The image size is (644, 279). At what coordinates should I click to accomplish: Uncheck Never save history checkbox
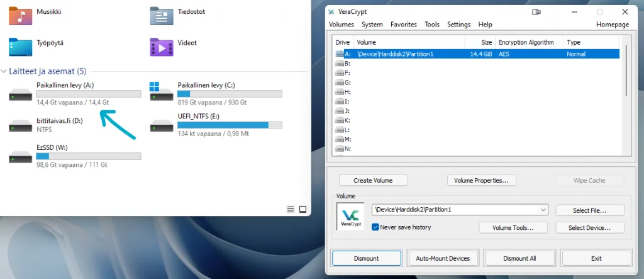[375, 227]
